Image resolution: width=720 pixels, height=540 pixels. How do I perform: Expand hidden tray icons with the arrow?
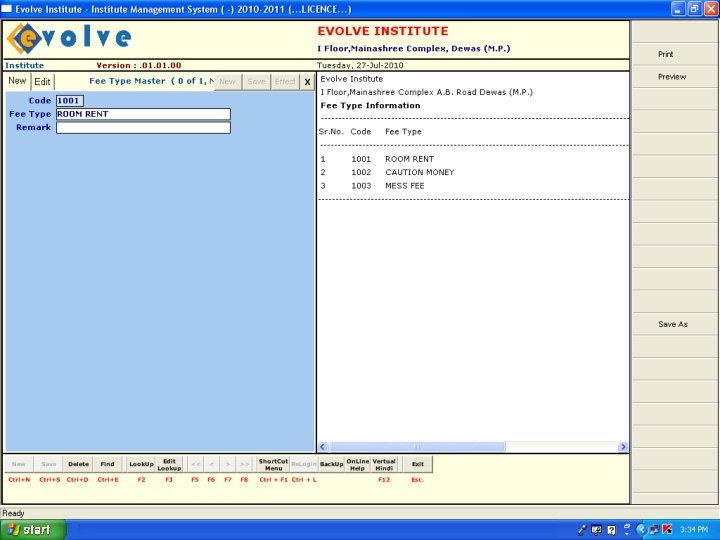[641, 529]
